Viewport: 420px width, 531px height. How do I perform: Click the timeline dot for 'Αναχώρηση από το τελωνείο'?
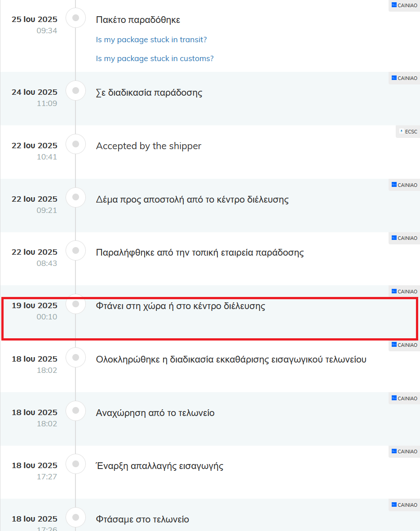tap(75, 411)
